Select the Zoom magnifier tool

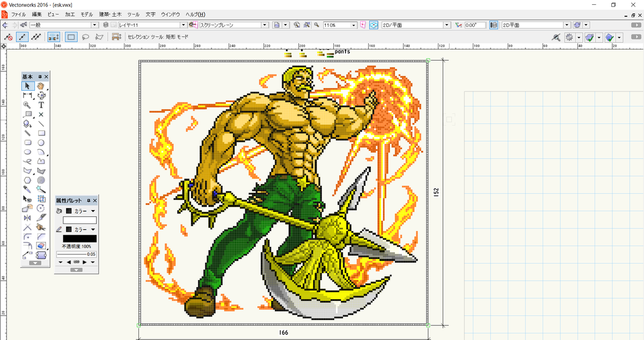[x=27, y=105]
